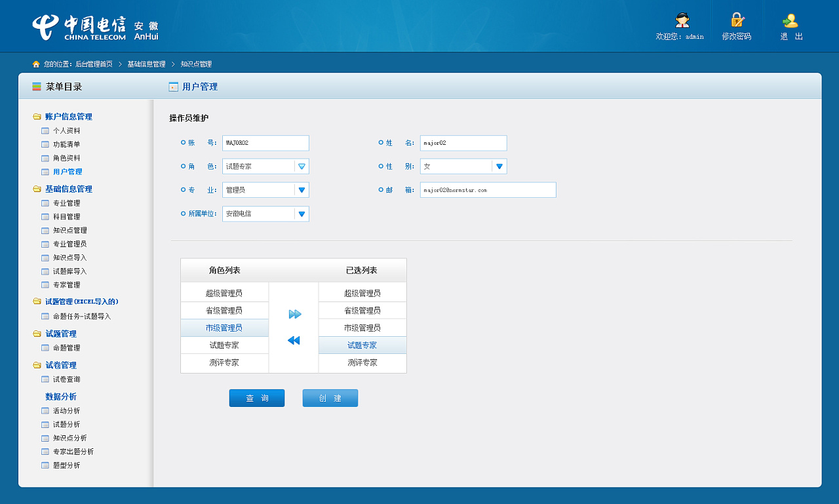The image size is (839, 504).
Task: Click the admin user avatar icon
Action: (x=682, y=20)
